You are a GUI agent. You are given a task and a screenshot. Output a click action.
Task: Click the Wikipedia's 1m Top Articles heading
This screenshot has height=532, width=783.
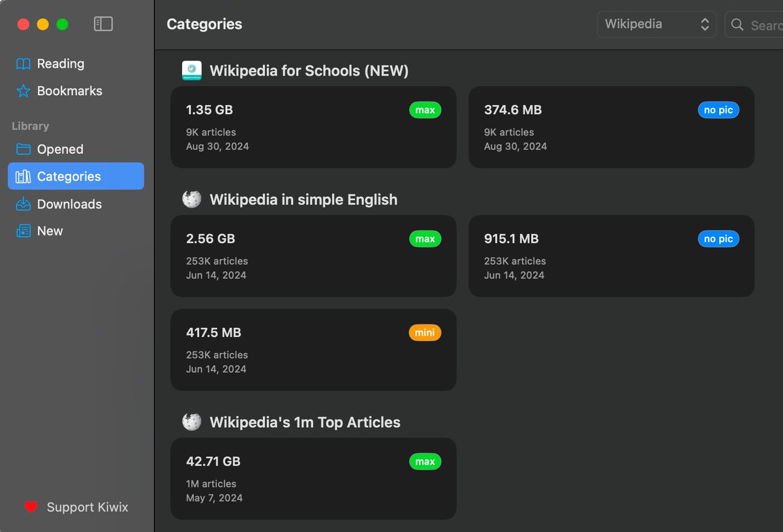(305, 422)
